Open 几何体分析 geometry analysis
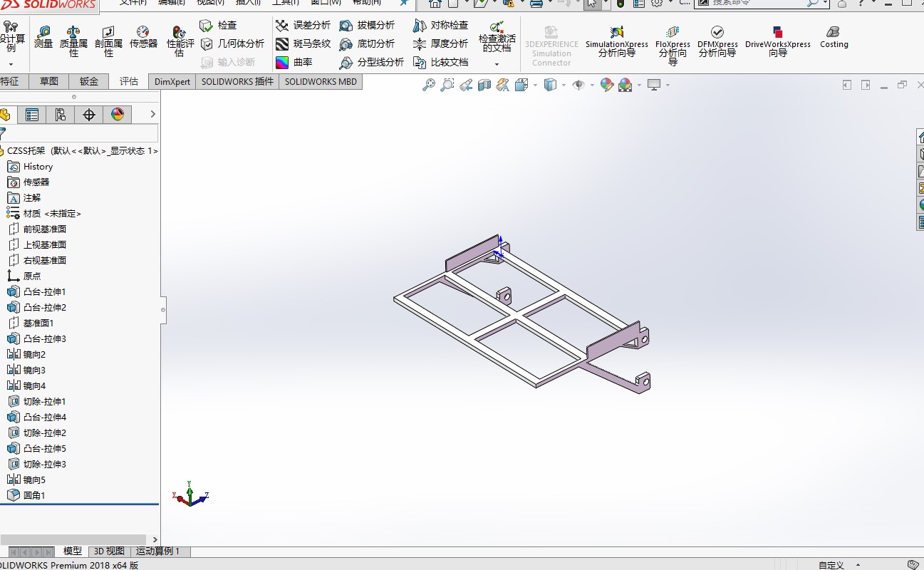 click(232, 44)
